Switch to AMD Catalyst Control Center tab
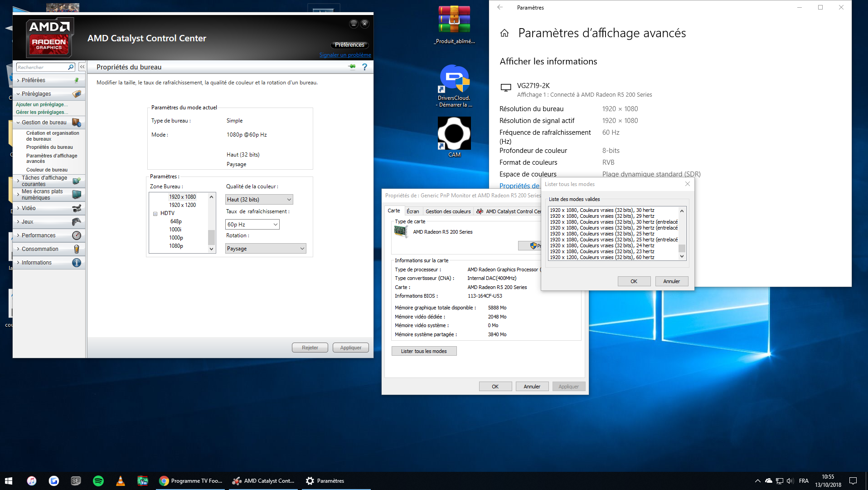Viewport: 868px width, 490px height. [x=509, y=211]
